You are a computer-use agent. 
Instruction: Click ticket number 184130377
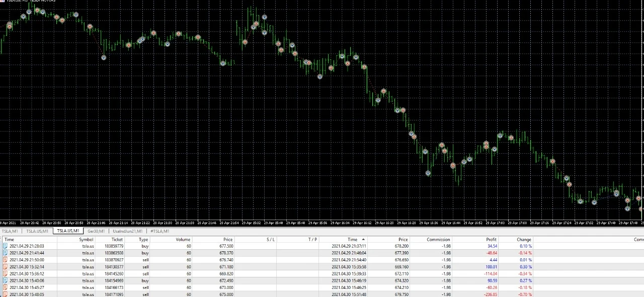[x=114, y=267]
